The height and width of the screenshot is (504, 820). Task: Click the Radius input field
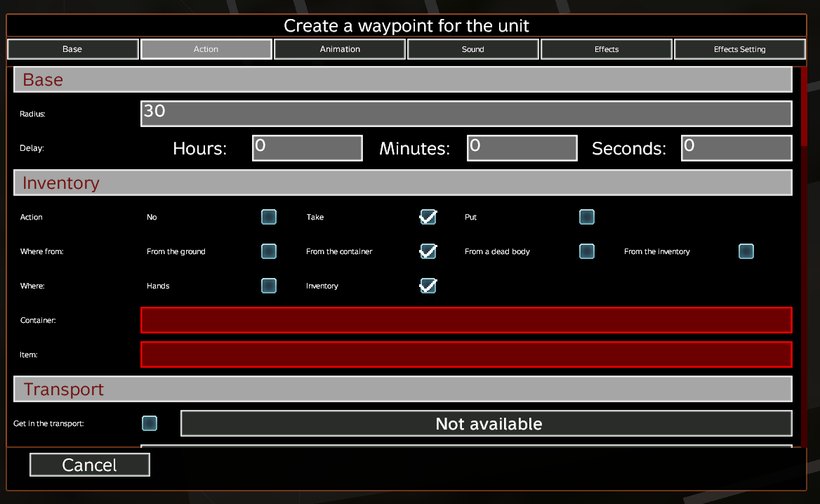466,114
